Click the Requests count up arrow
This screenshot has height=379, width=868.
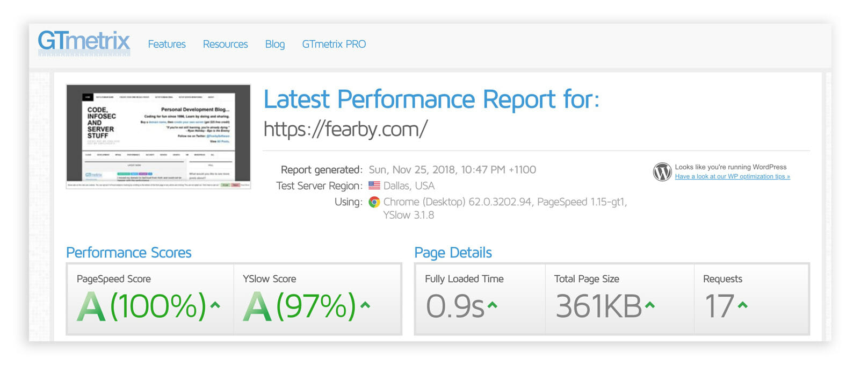coord(742,305)
